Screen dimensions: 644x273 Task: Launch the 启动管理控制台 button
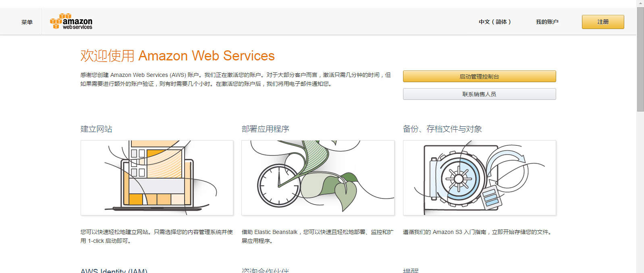click(479, 77)
